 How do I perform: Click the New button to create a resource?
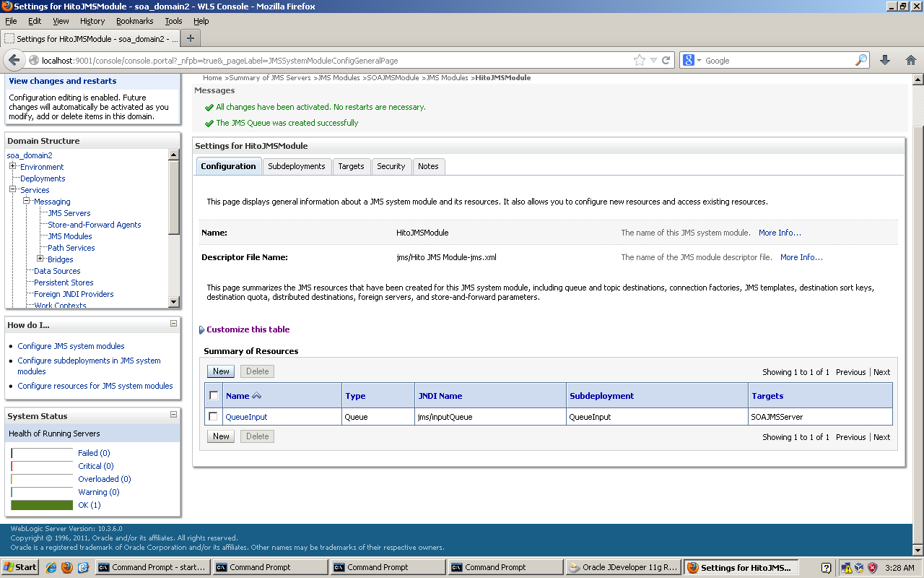coord(220,371)
